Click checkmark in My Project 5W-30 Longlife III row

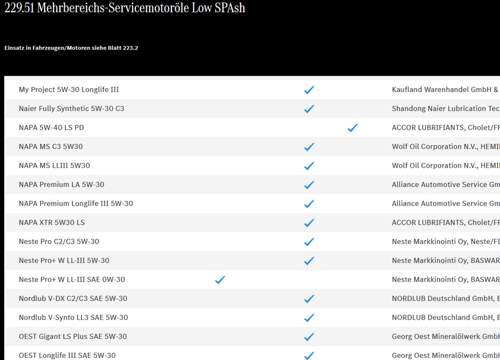click(309, 90)
